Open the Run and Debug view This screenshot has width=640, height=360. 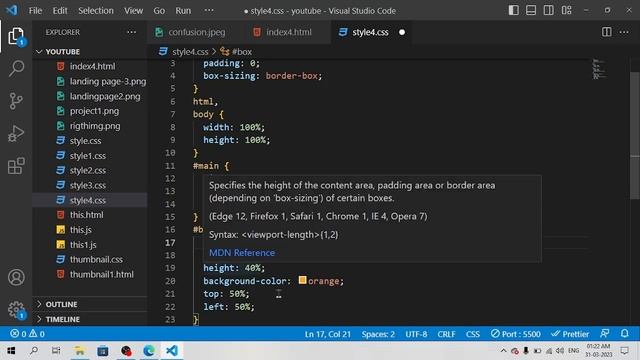pos(16,133)
